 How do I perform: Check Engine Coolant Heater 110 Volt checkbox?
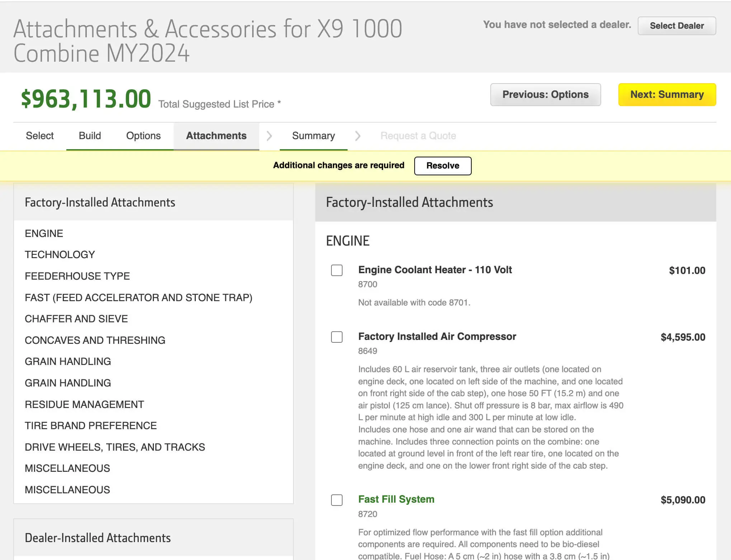click(336, 270)
